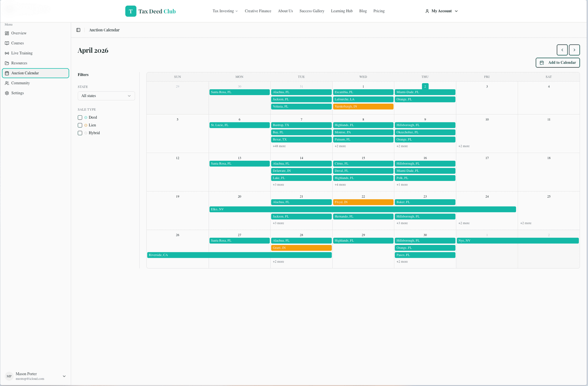Expand the My Account menu
This screenshot has height=386, width=588.
(441, 11)
